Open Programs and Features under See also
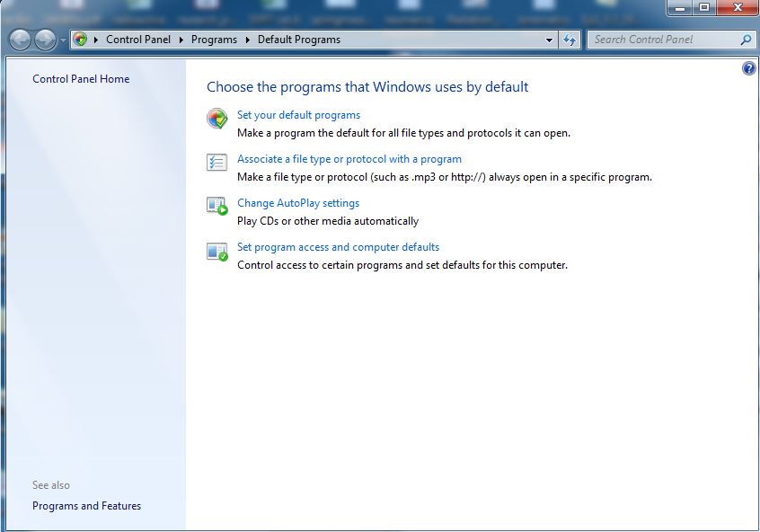 [x=87, y=506]
